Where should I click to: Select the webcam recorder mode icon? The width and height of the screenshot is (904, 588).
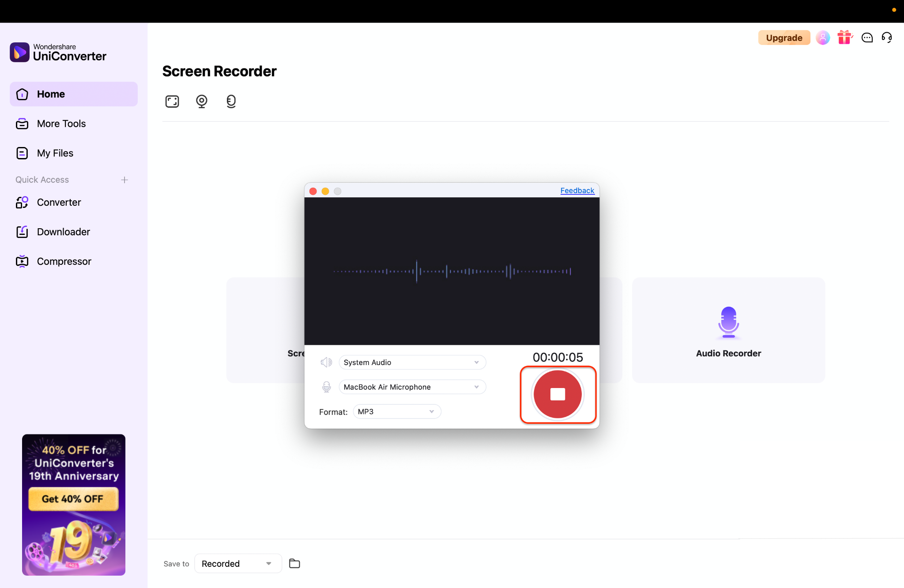202,102
